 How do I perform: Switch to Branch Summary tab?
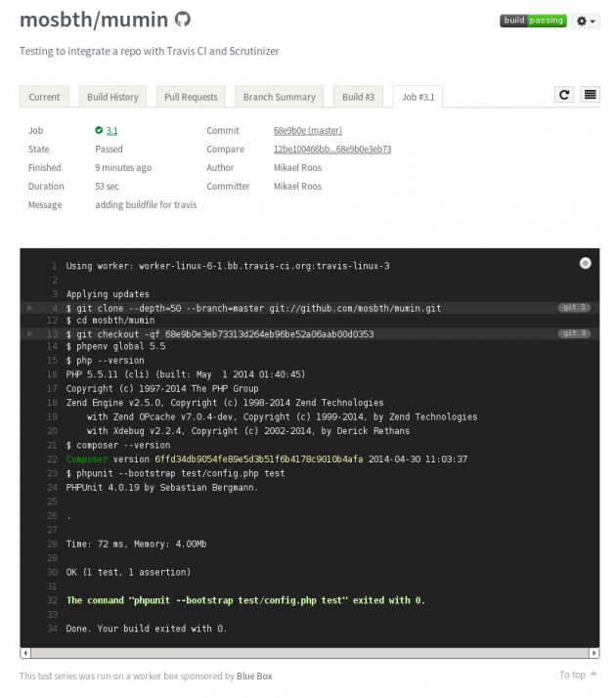[279, 97]
